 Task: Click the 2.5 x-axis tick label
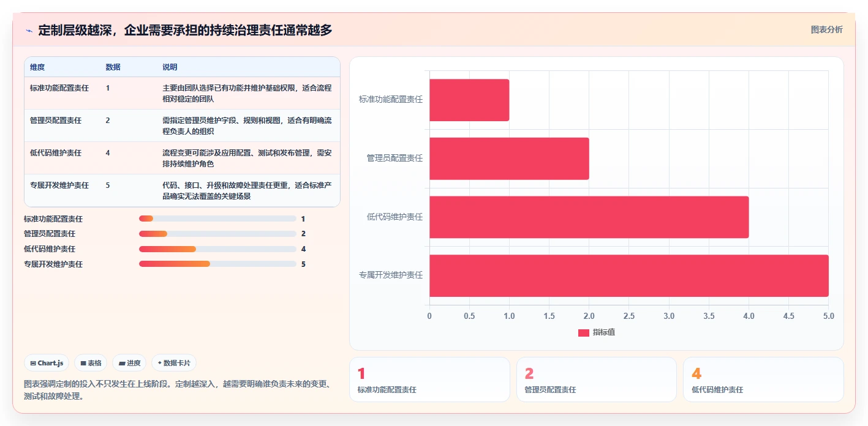point(629,316)
